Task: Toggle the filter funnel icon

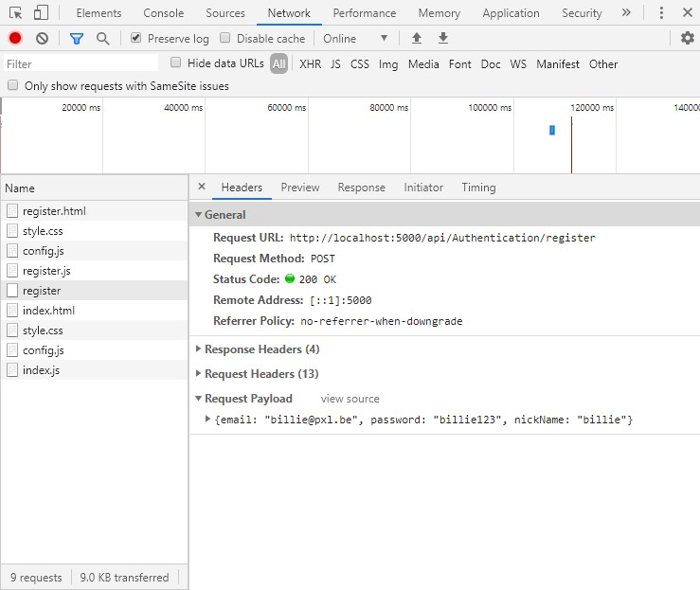Action: pyautogui.click(x=77, y=39)
